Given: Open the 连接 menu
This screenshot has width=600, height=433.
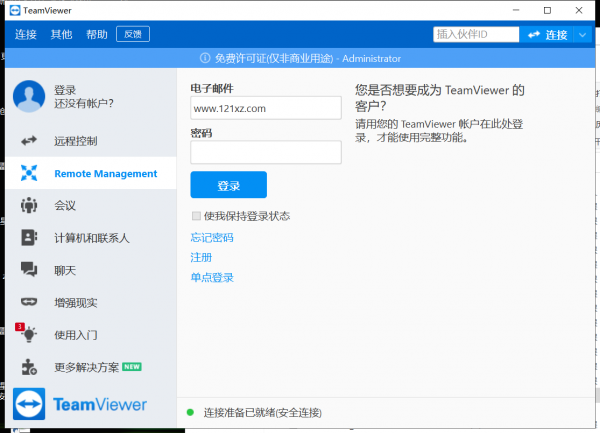Looking at the screenshot, I should (x=26, y=34).
